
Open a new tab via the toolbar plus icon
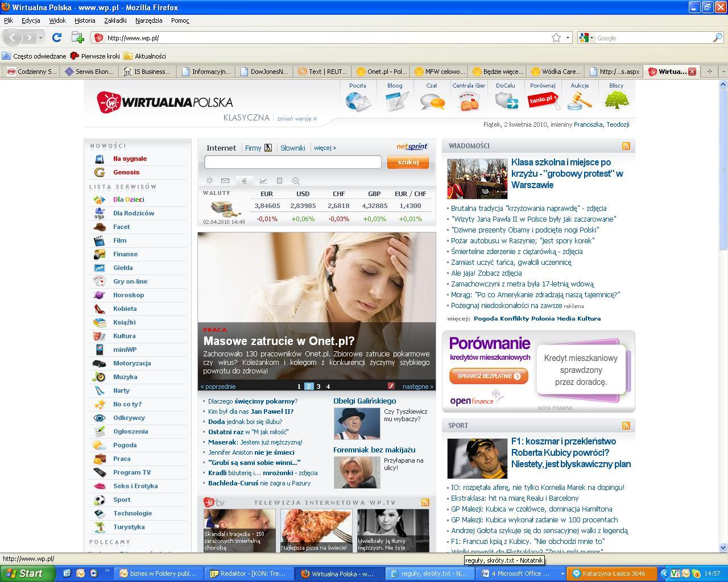tap(78, 38)
